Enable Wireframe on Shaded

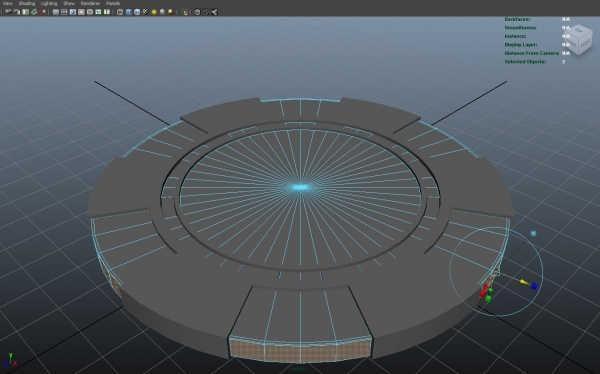(x=137, y=12)
